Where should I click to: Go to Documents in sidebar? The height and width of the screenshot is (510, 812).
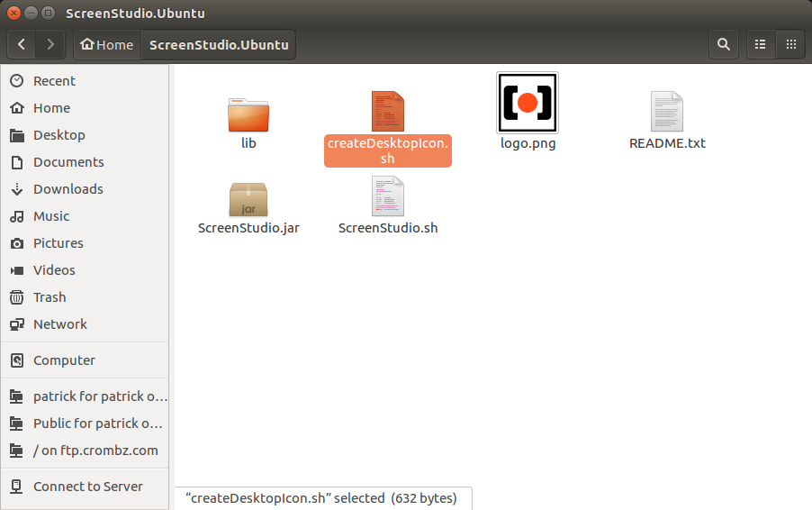[x=69, y=162]
